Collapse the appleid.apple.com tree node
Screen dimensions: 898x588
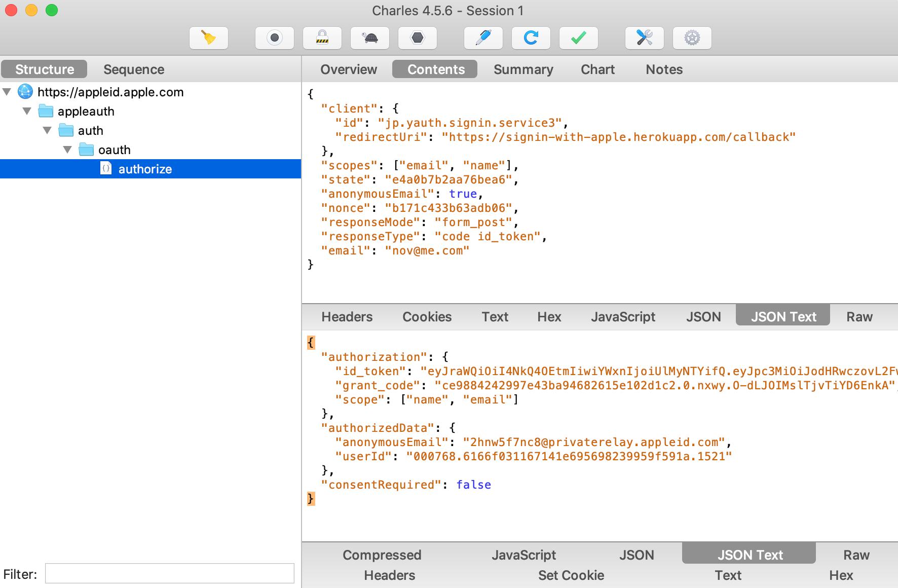[x=7, y=92]
